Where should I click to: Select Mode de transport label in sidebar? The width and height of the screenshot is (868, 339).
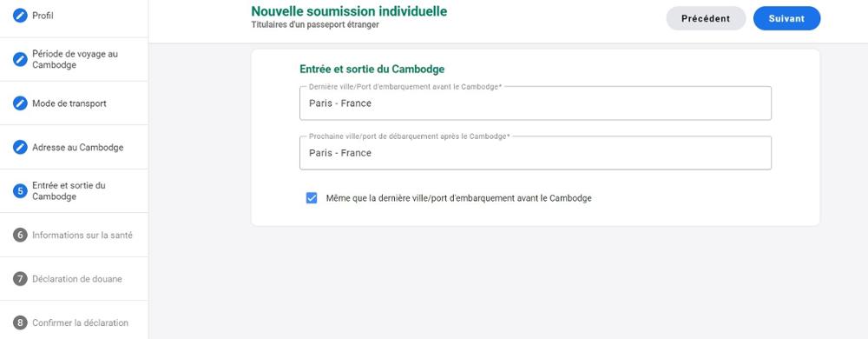[x=69, y=103]
